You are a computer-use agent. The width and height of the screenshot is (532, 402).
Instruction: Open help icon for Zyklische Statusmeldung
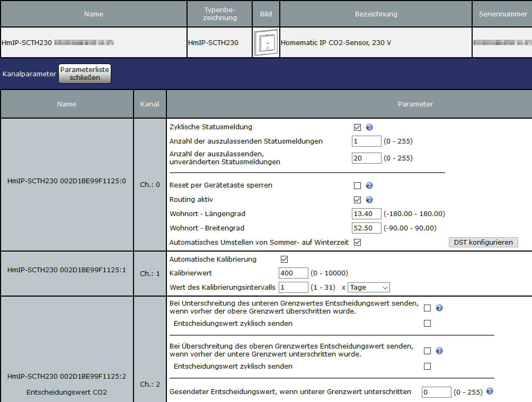coord(369,127)
